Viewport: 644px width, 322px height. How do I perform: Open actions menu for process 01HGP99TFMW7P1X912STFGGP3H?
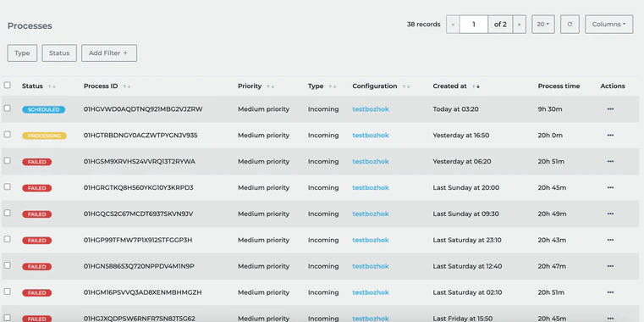(610, 240)
